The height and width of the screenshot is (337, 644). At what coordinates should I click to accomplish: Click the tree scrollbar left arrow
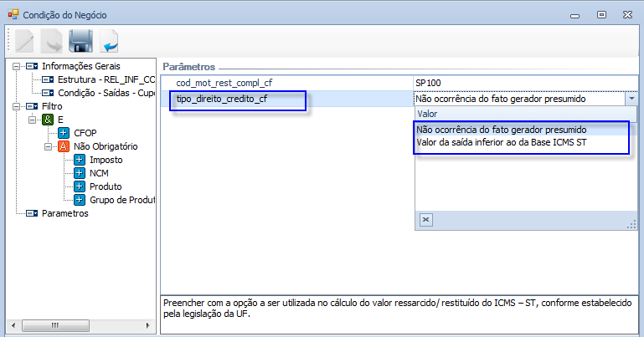13,326
